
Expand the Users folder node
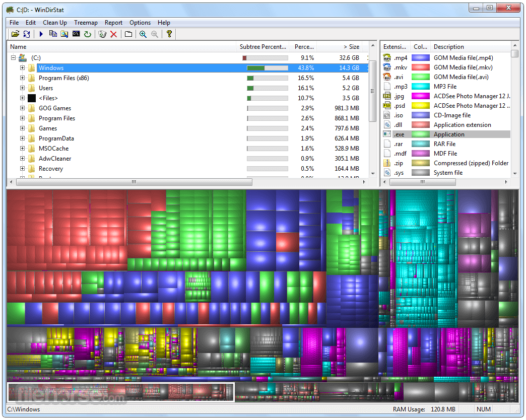pyautogui.click(x=22, y=88)
